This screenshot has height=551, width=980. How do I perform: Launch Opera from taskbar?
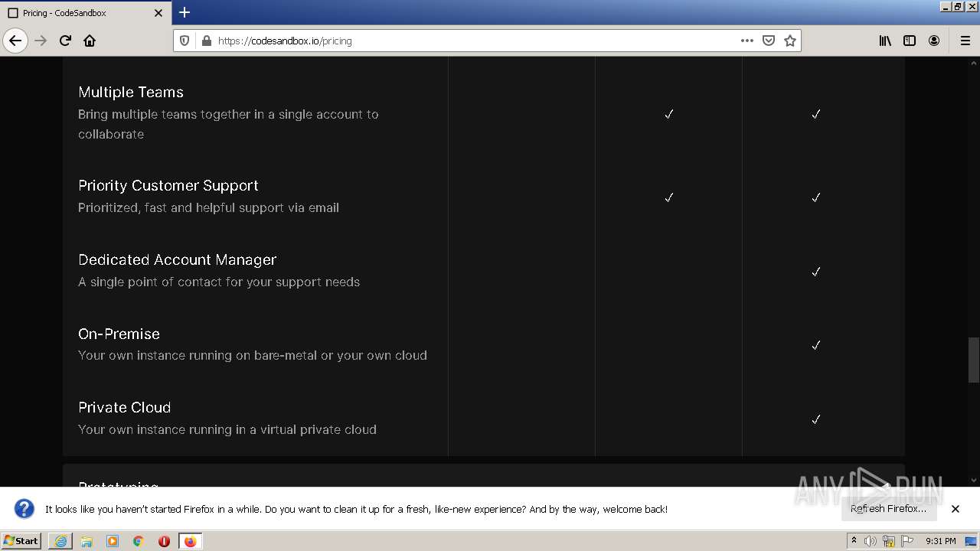164,541
